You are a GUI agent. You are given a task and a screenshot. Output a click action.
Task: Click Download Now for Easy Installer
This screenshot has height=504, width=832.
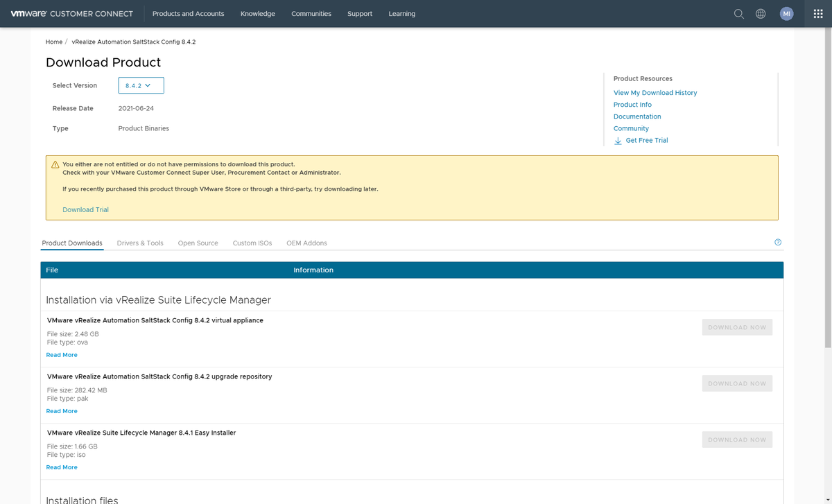coord(737,440)
